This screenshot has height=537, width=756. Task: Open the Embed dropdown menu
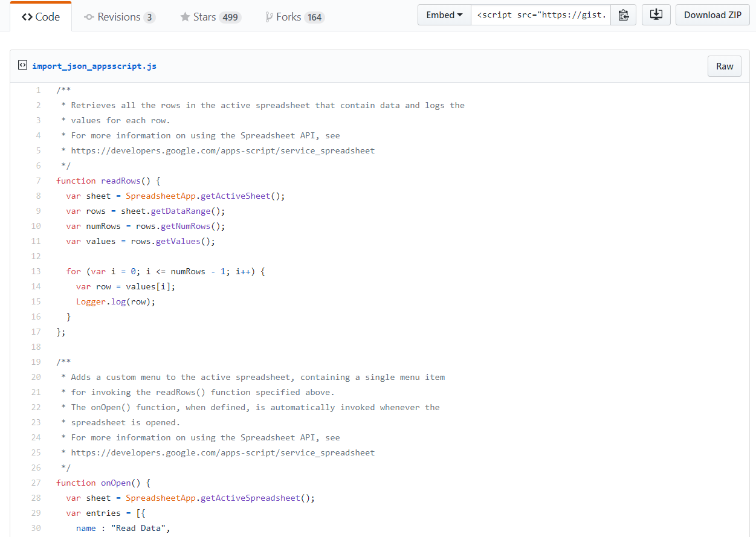[444, 15]
